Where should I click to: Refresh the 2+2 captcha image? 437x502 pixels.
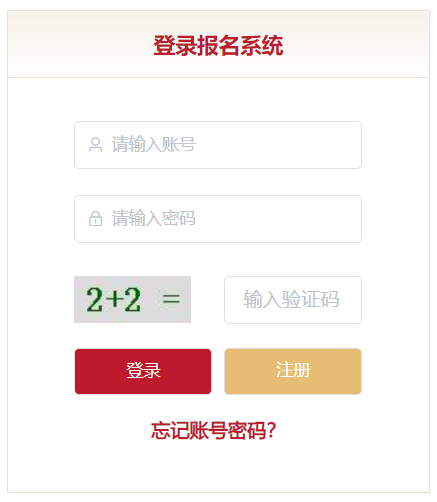132,299
